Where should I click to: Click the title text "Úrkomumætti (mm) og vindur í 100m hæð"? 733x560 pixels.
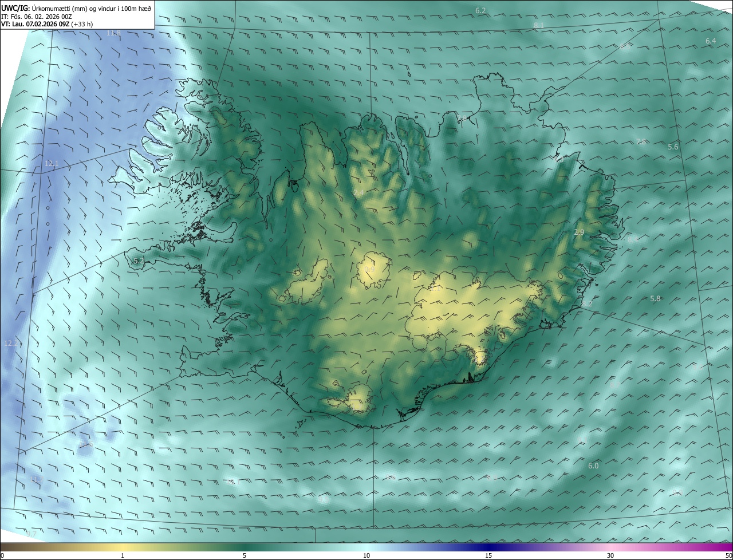[92, 7]
